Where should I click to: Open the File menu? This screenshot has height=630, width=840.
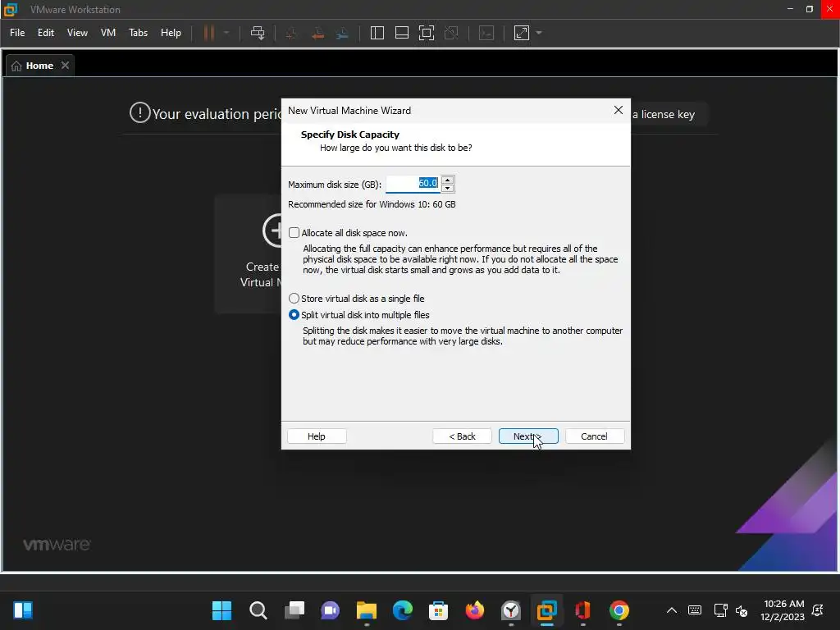(x=17, y=33)
